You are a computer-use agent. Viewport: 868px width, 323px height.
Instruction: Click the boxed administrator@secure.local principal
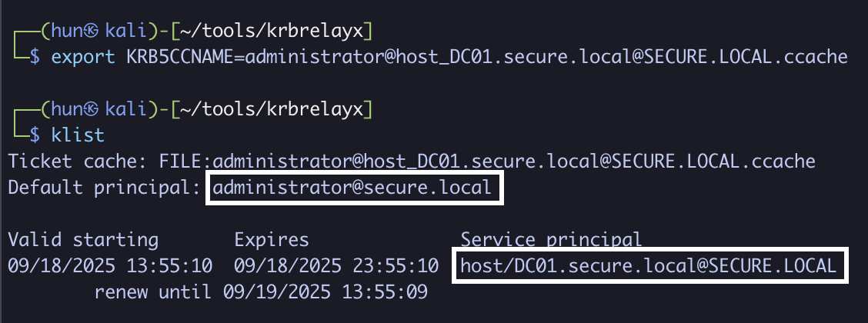(x=352, y=188)
